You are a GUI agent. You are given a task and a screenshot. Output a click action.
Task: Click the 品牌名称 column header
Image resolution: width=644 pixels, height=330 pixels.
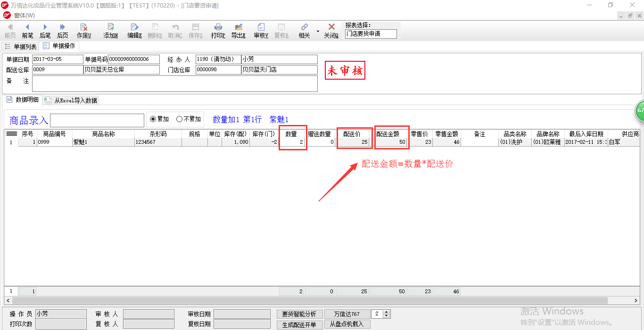pyautogui.click(x=548, y=134)
